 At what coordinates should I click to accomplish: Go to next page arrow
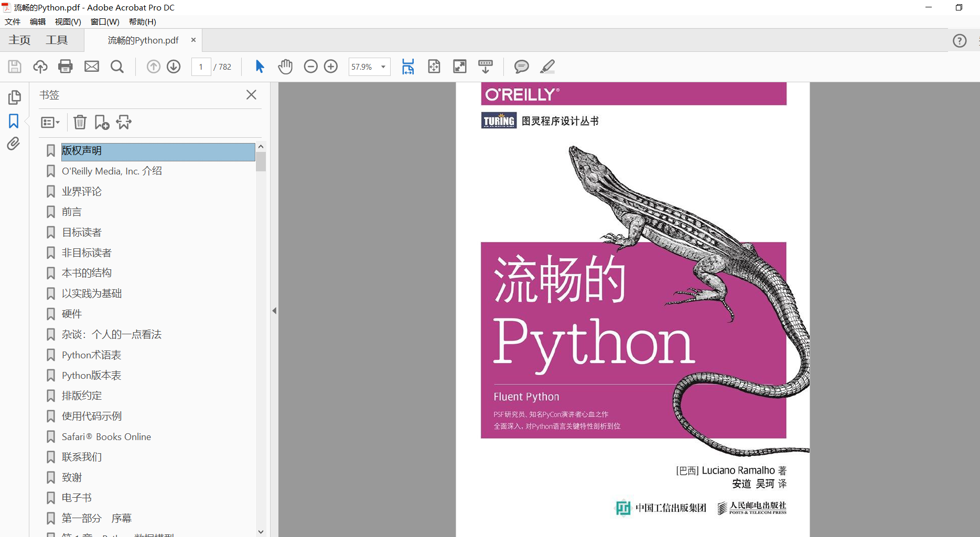[x=174, y=67]
